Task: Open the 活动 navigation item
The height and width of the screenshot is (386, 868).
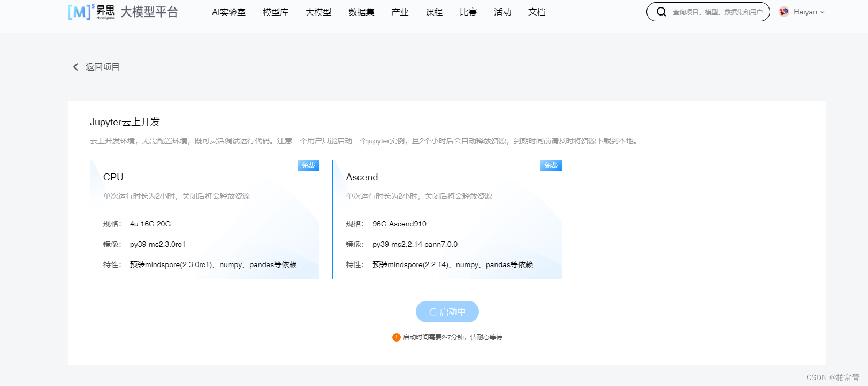Action: [x=502, y=12]
